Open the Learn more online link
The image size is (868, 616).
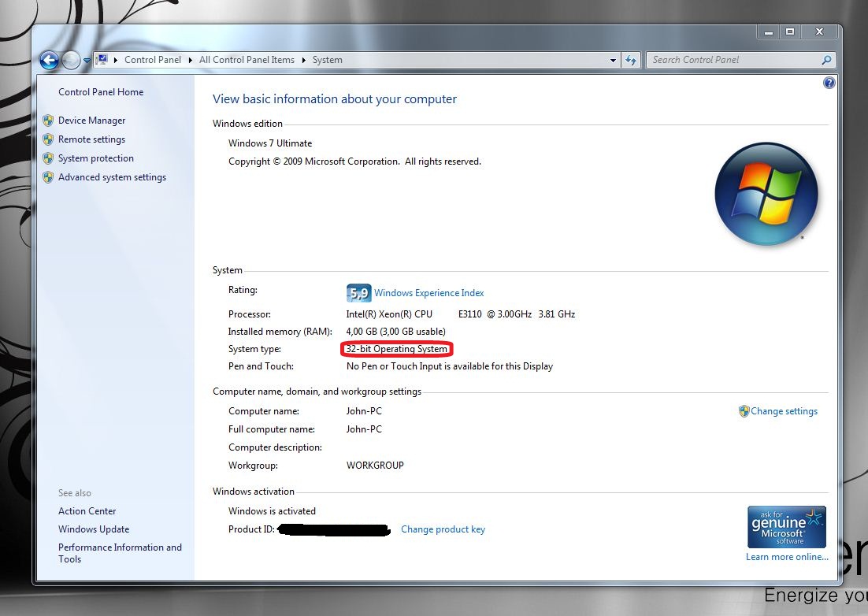pyautogui.click(x=787, y=557)
